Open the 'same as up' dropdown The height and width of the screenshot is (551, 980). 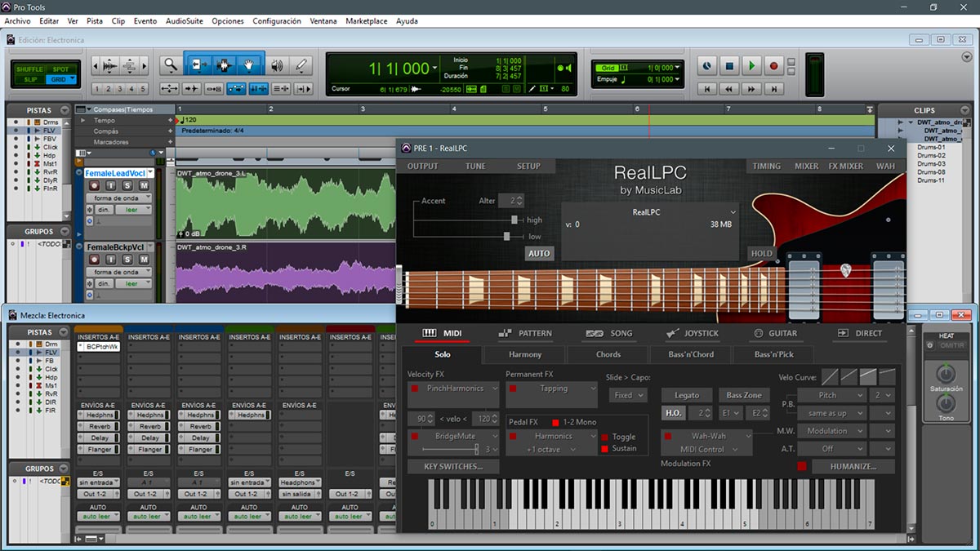point(832,413)
